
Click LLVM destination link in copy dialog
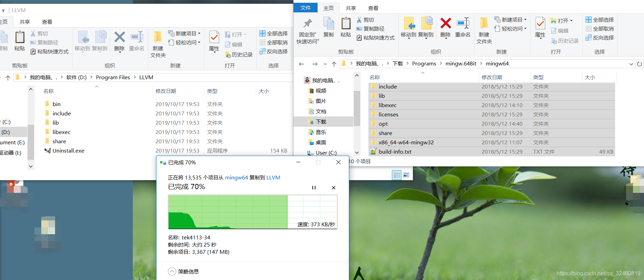(273, 178)
